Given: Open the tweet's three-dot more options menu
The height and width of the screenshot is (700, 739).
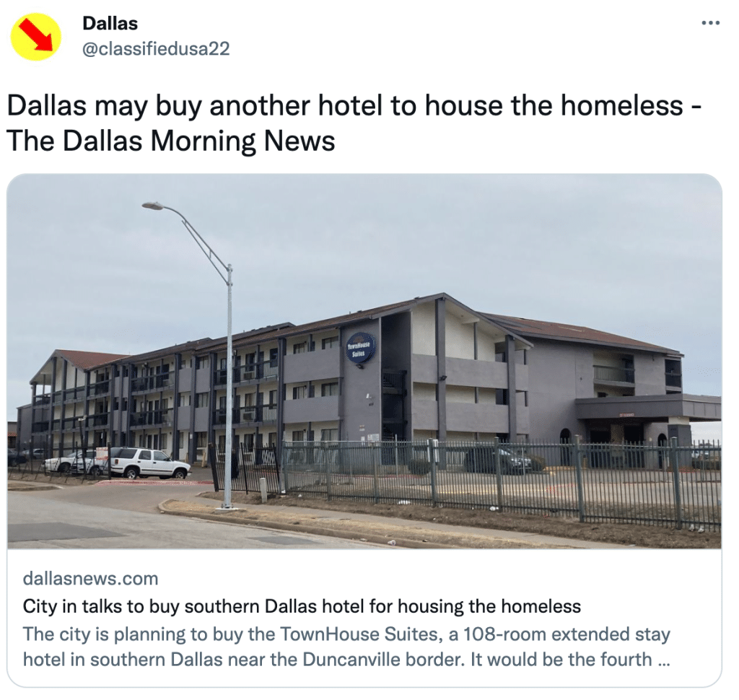Looking at the screenshot, I should click(711, 22).
